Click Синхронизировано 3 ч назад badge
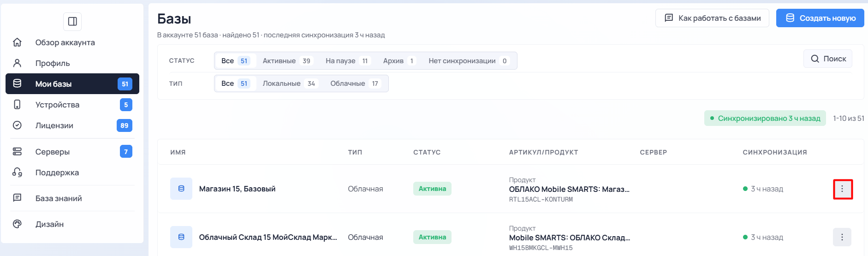This screenshot has height=256, width=868. click(765, 118)
